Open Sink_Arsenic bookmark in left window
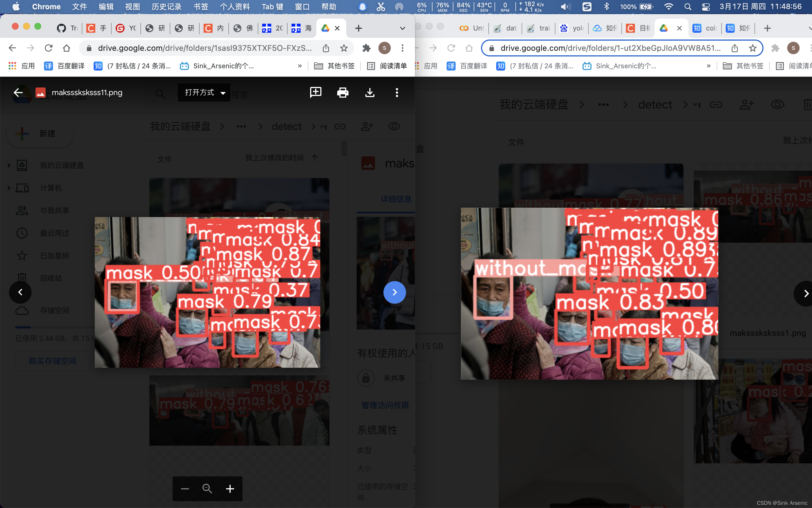812x508 pixels. (217, 66)
